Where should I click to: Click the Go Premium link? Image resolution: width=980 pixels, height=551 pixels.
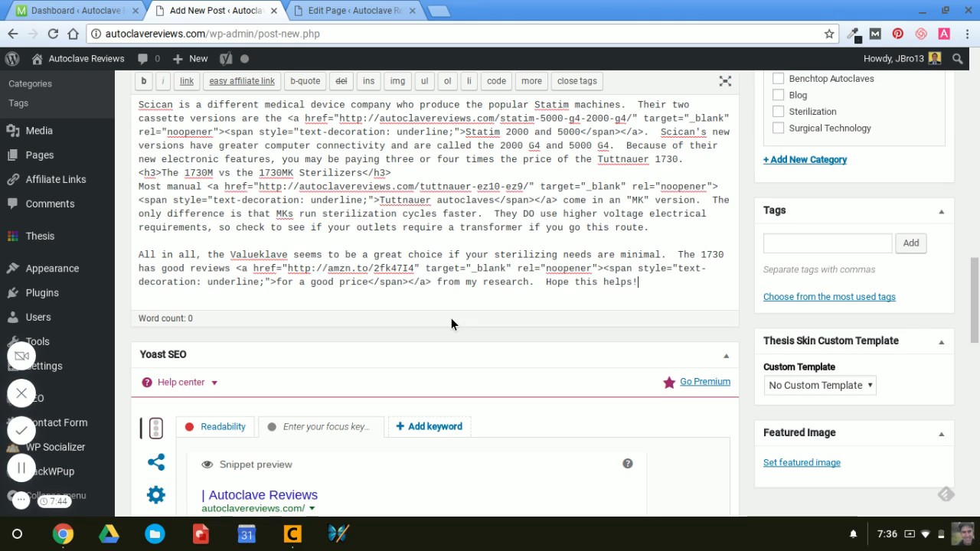(x=705, y=381)
